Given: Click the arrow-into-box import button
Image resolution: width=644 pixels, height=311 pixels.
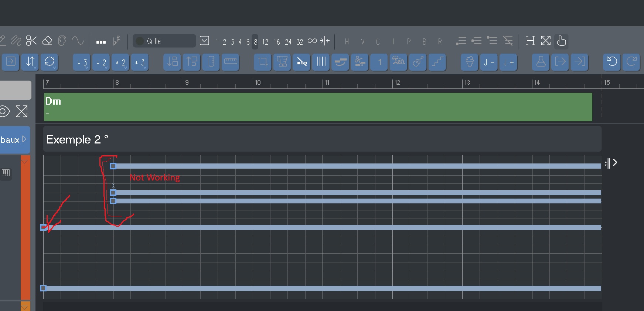Looking at the screenshot, I should click(11, 62).
